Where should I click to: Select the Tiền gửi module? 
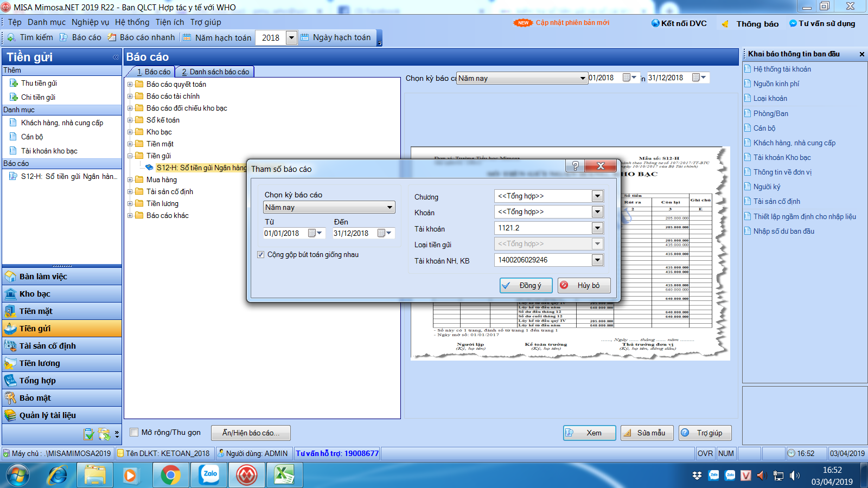click(62, 329)
